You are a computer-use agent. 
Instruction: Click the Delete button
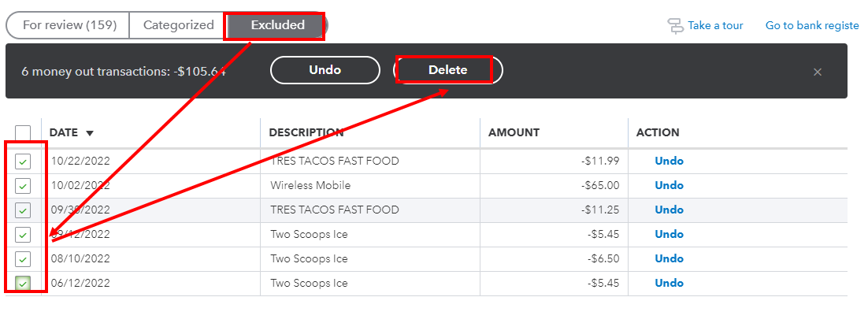click(x=447, y=70)
